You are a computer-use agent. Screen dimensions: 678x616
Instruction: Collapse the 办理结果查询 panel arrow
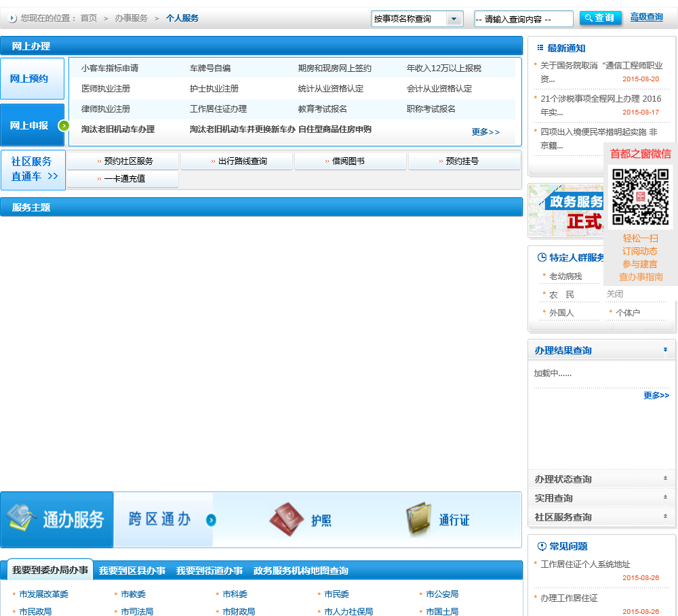tap(665, 350)
